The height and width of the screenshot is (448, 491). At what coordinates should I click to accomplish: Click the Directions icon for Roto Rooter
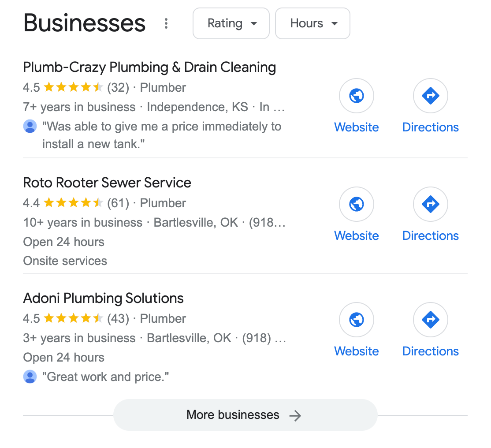pyautogui.click(x=430, y=204)
